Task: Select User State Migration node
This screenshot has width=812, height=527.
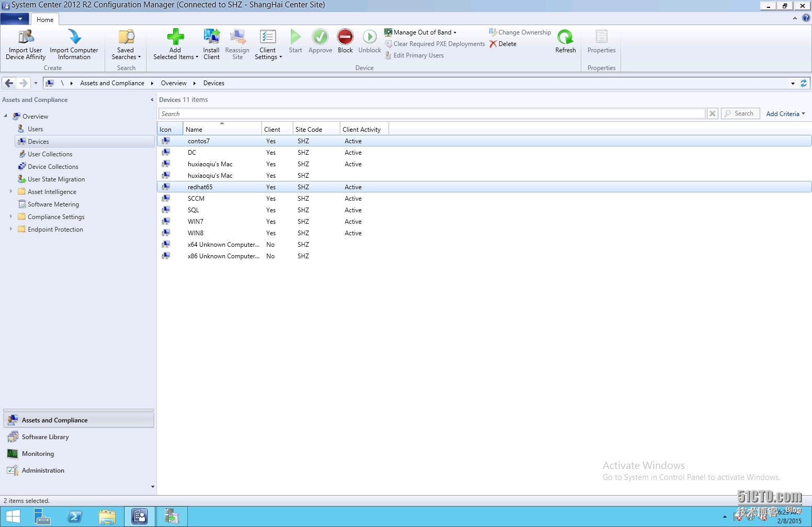Action: pyautogui.click(x=56, y=179)
